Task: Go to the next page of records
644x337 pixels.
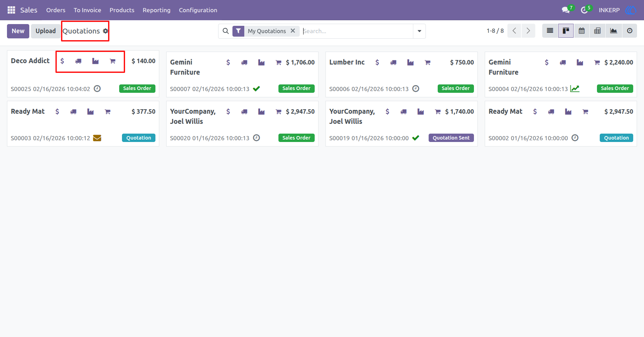Action: [528, 31]
